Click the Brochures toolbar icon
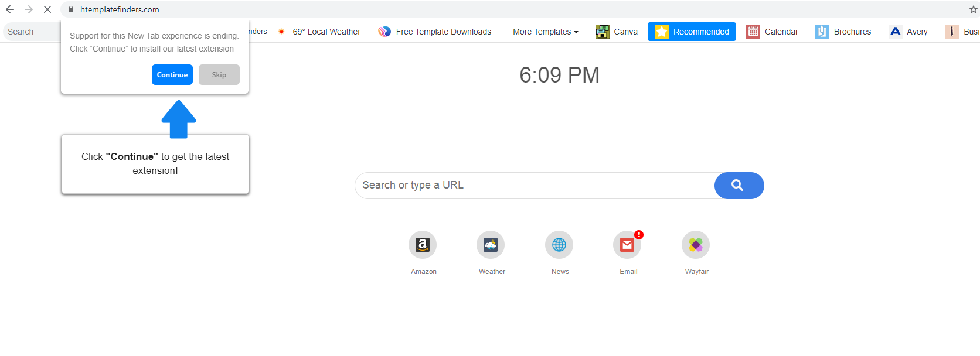Image resolution: width=980 pixels, height=356 pixels. tap(822, 32)
